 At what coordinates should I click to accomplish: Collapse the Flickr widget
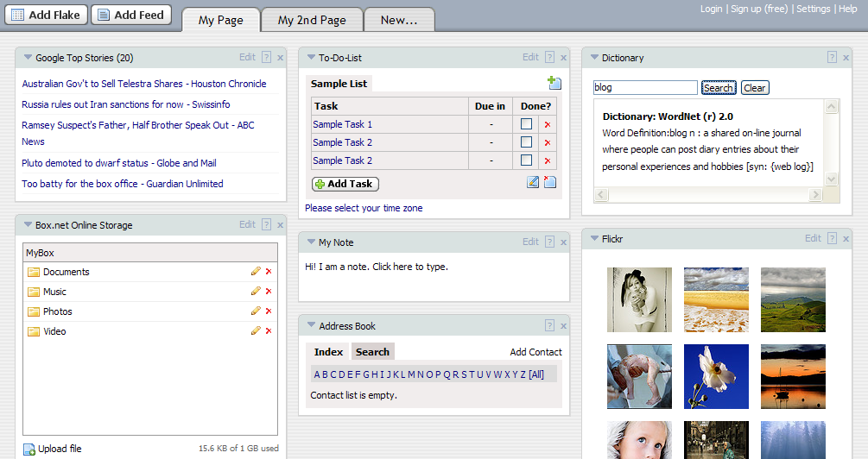[x=594, y=238]
